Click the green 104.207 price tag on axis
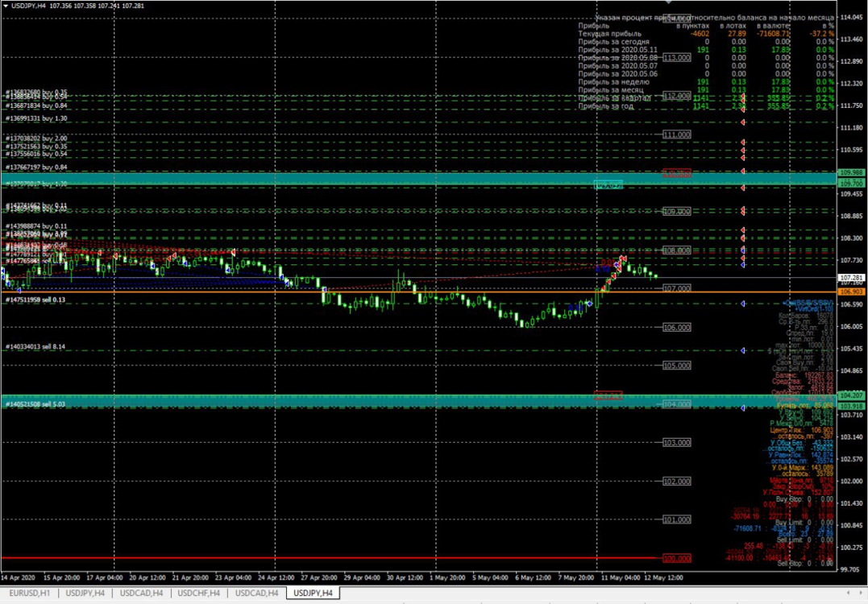The height and width of the screenshot is (604, 868). (x=851, y=395)
